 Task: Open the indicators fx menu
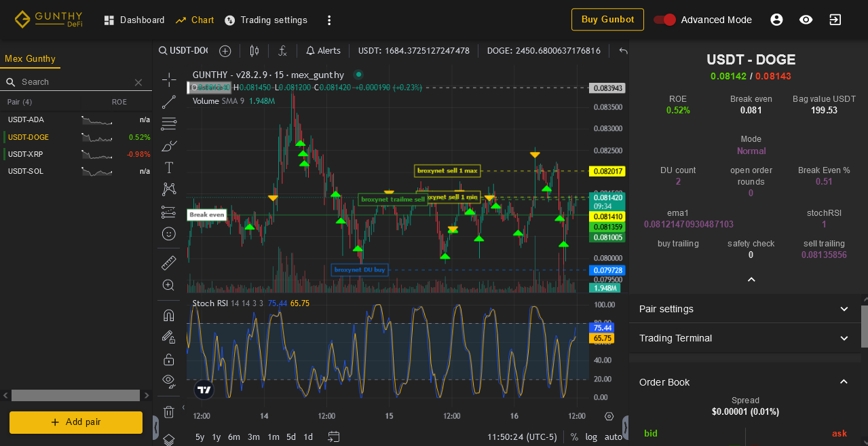pyautogui.click(x=283, y=51)
